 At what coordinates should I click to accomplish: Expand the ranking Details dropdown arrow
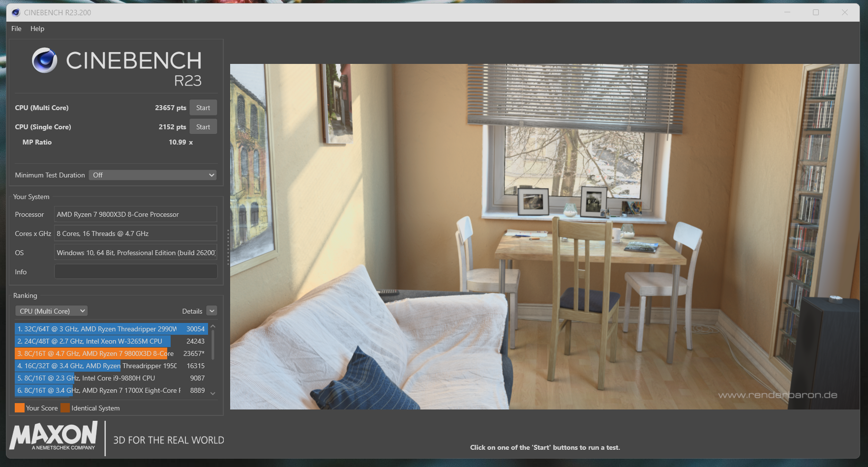point(212,311)
